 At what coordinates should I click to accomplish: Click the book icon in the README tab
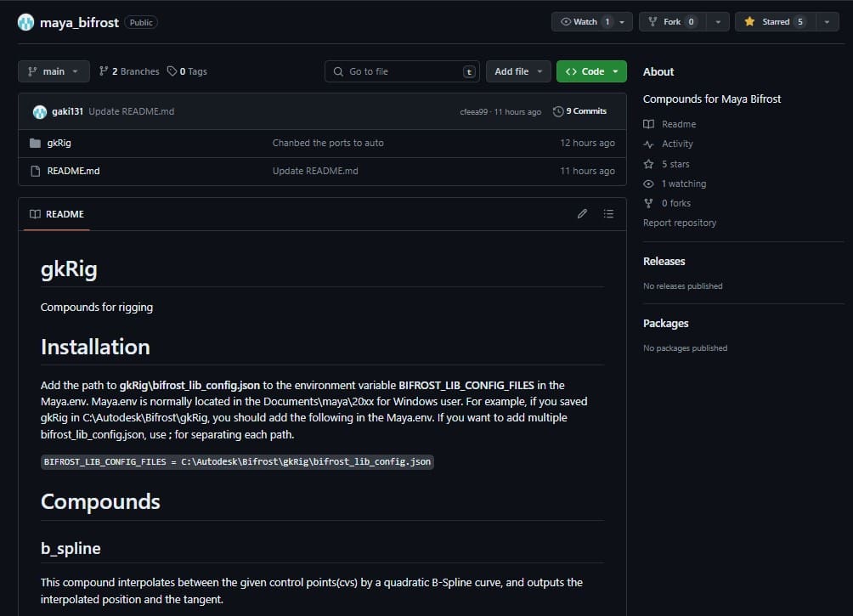(35, 214)
